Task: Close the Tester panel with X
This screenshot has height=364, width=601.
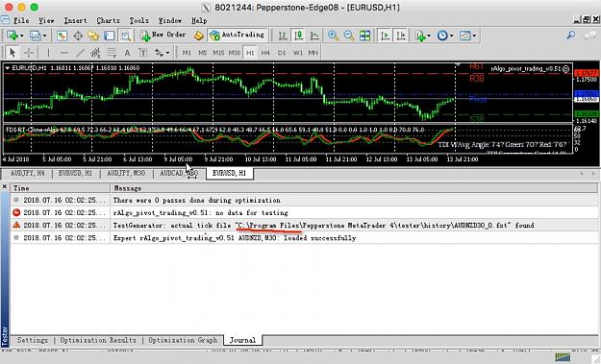Action: 5,186
